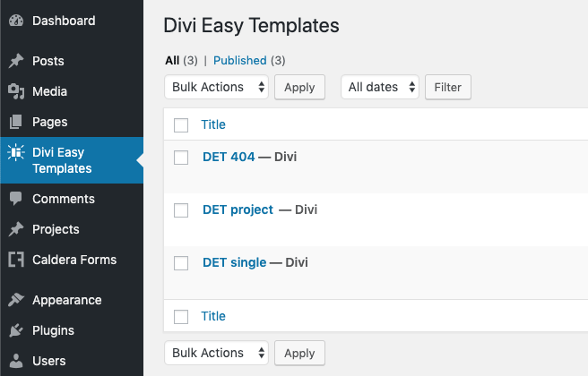Click the Dashboard palette icon
Viewport: 588px width, 376px height.
click(15, 19)
